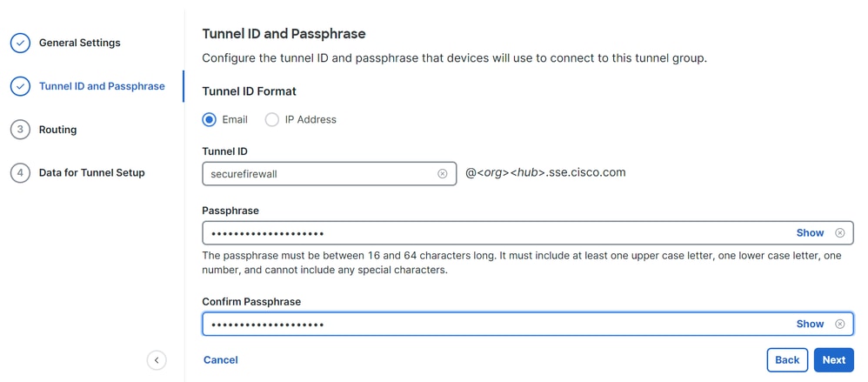Open the Routing step
The height and width of the screenshot is (382, 868).
(57, 130)
